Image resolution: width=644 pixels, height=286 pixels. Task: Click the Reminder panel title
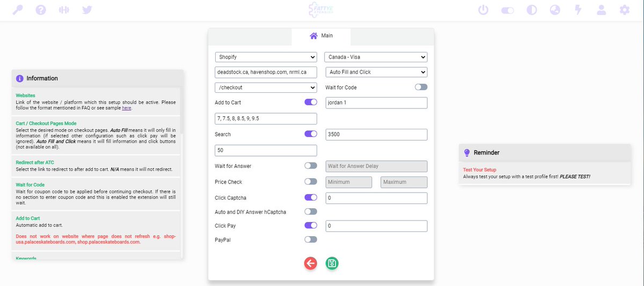pos(486,153)
